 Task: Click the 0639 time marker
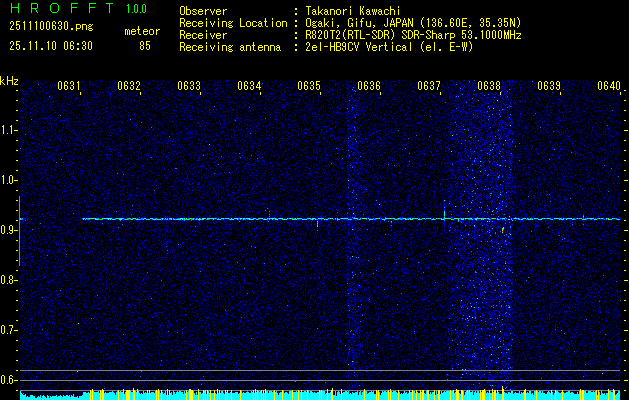click(x=548, y=86)
